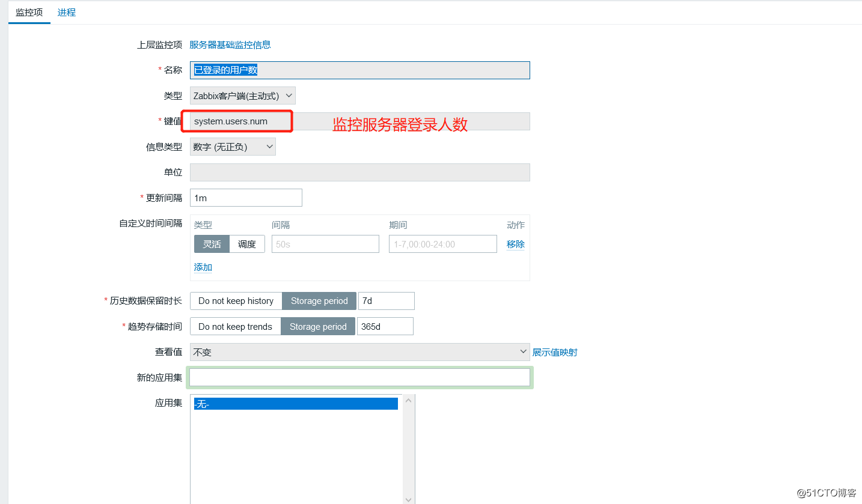Click the 名称 input field

click(360, 70)
